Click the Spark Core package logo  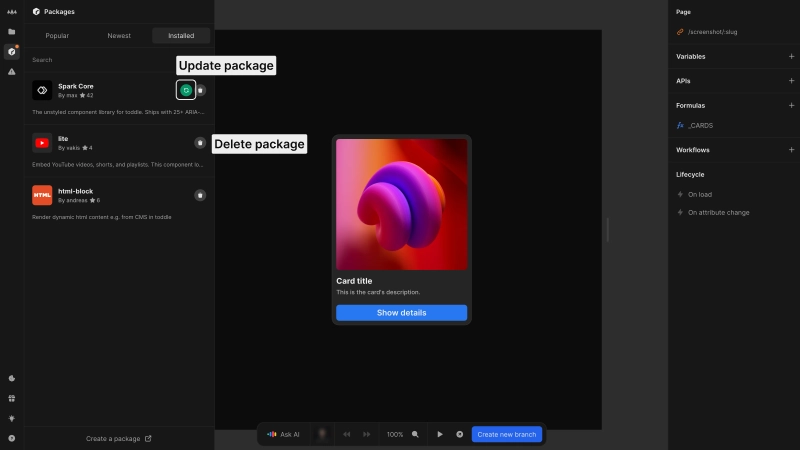(x=42, y=90)
